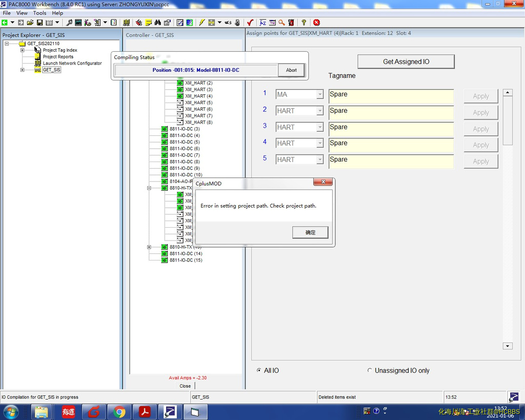Open the Help menu
The height and width of the screenshot is (420, 525).
tap(57, 13)
